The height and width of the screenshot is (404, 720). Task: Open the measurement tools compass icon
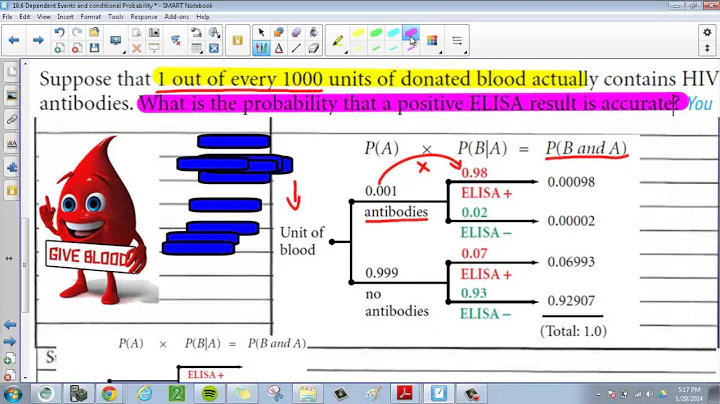214,33
